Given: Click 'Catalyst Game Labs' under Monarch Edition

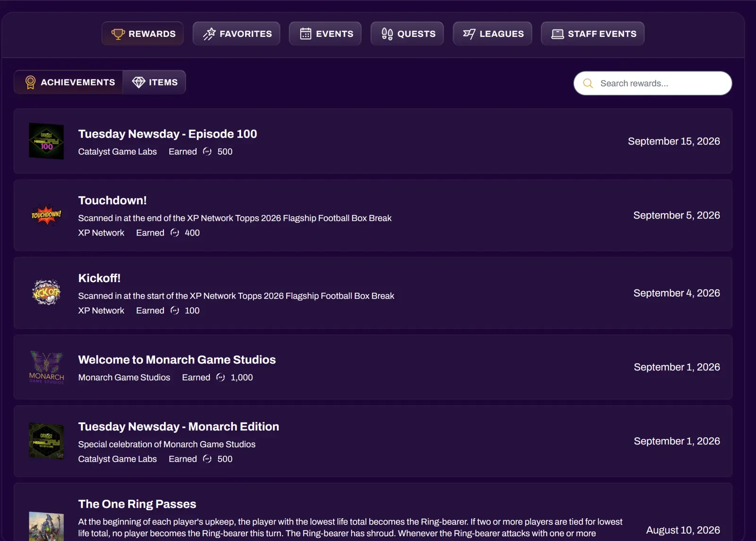Looking at the screenshot, I should (x=117, y=459).
